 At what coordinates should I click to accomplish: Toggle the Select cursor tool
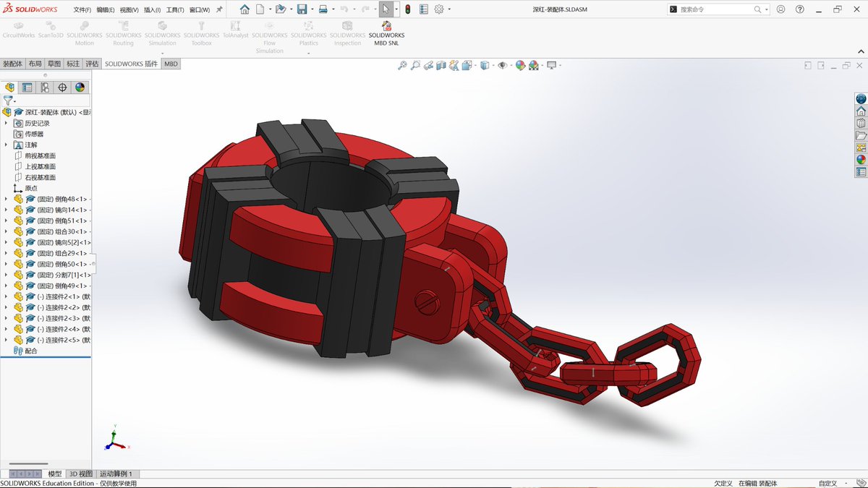386,9
